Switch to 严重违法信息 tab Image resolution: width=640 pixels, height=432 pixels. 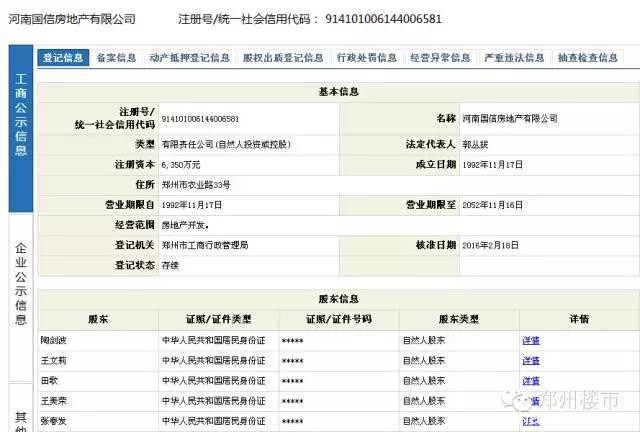tap(514, 58)
